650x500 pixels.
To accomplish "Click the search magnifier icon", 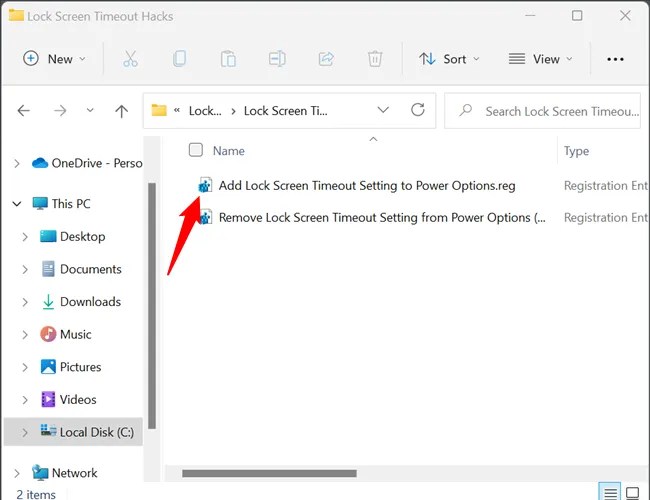I will (466, 110).
